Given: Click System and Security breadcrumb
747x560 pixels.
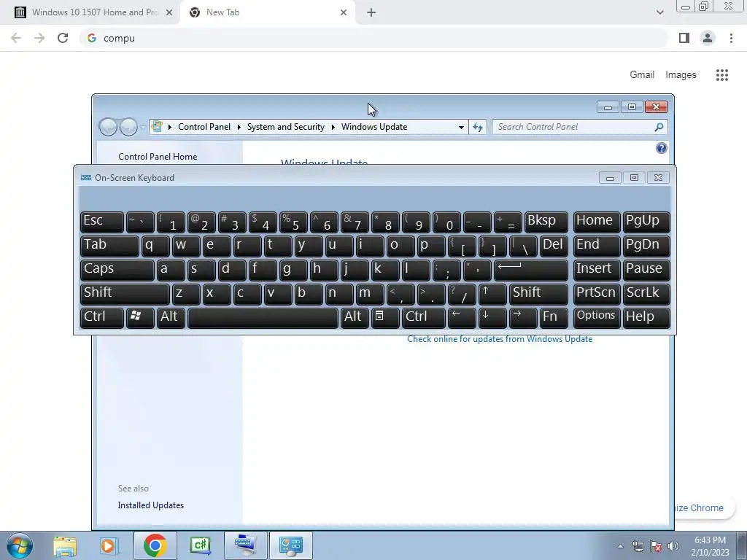Looking at the screenshot, I should coord(285,127).
